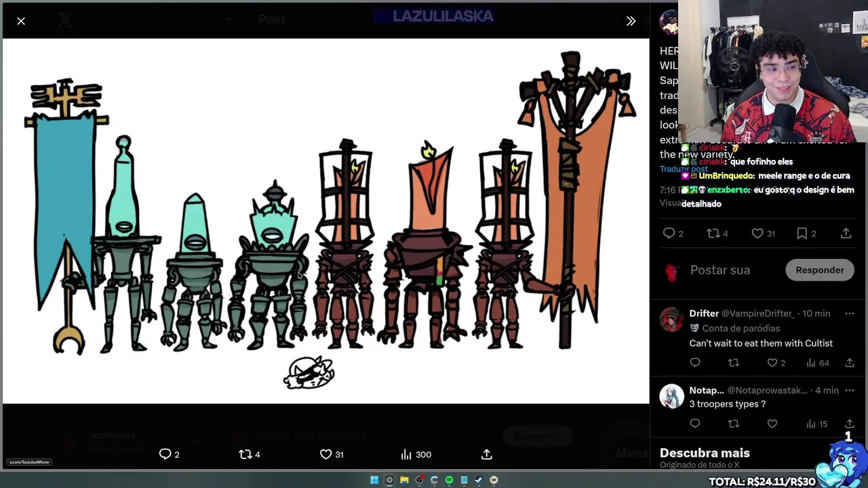Open the @Notaprowastak handle link
Image resolution: width=868 pixels, height=488 pixels.
tap(767, 390)
